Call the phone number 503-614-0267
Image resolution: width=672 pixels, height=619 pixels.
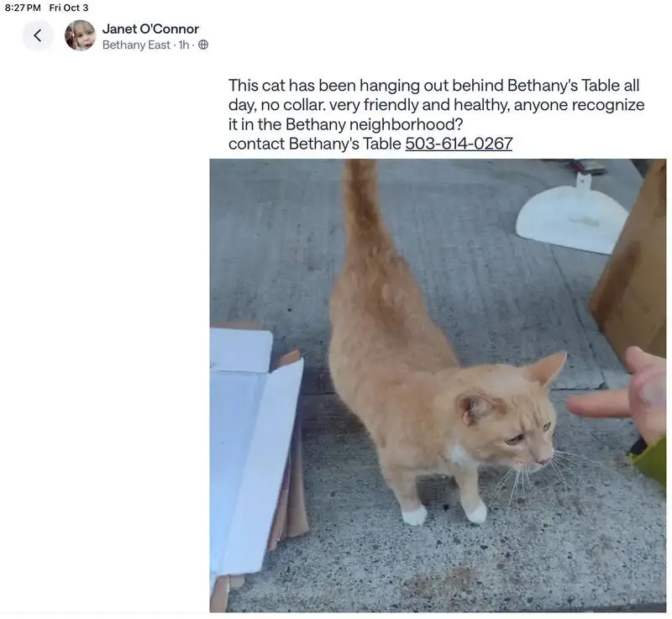click(x=459, y=144)
